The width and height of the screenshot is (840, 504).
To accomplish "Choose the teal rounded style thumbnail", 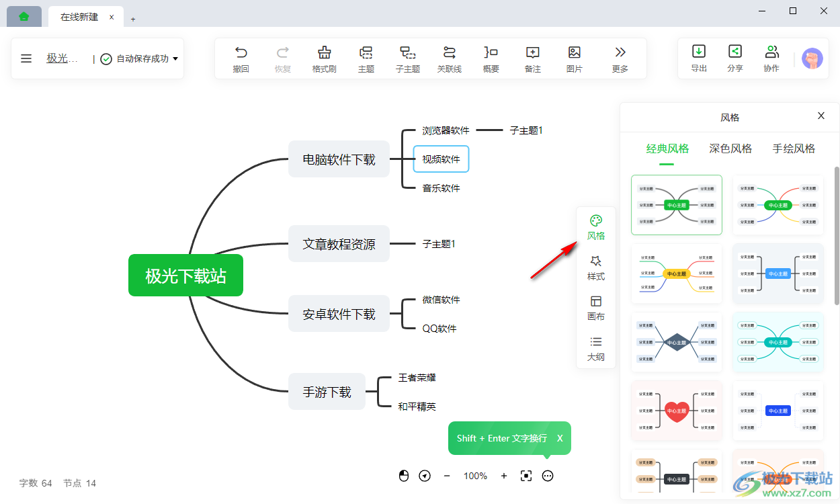I will tap(778, 342).
